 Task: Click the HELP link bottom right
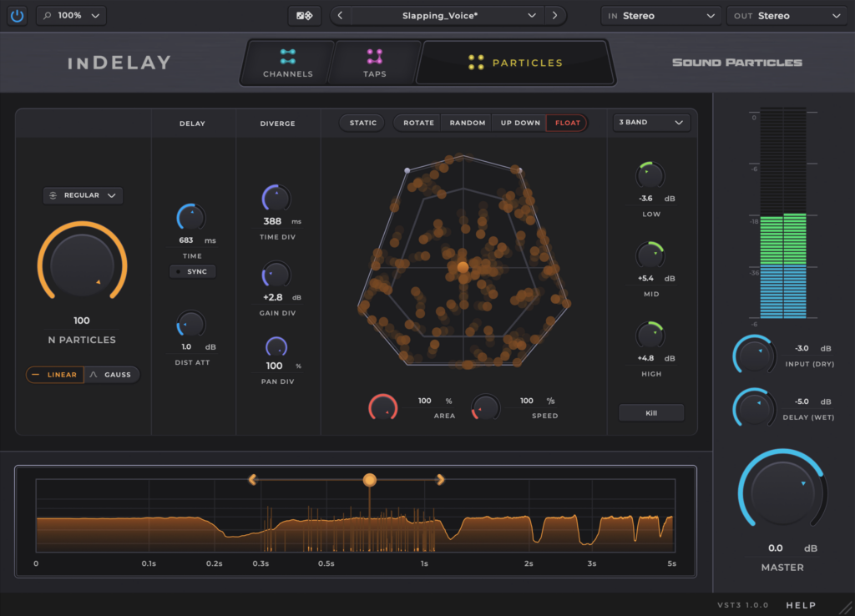(801, 605)
